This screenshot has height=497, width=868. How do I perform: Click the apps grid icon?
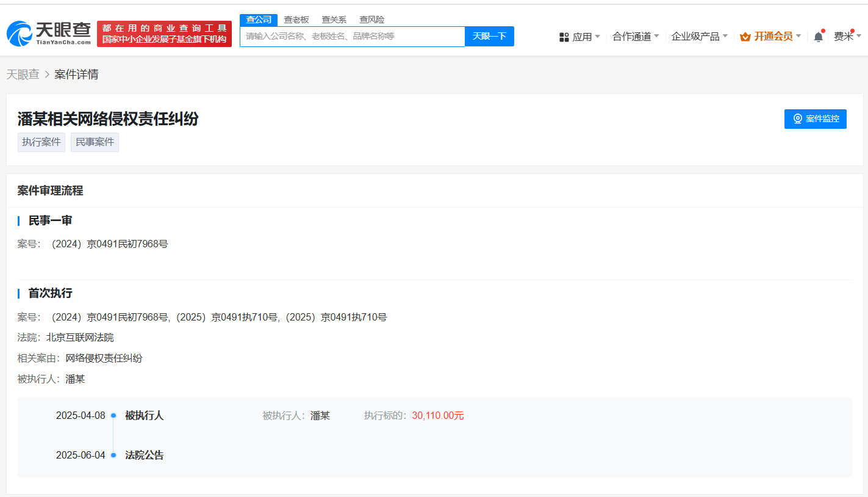click(x=564, y=37)
